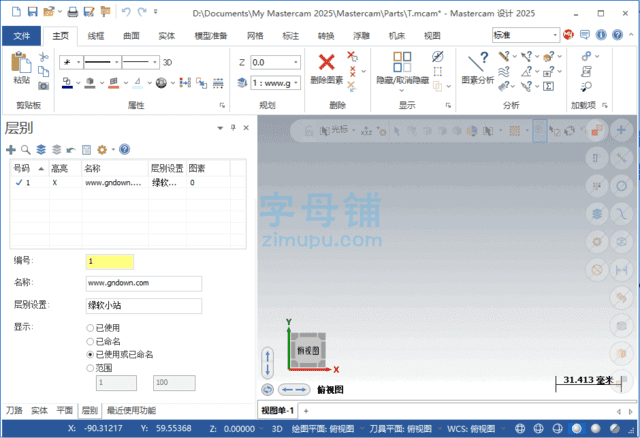Open the 刀路 panel tab

(x=14, y=410)
